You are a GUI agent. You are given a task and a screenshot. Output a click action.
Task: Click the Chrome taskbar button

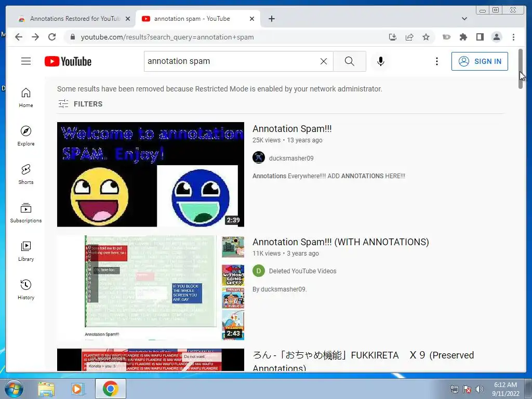click(110, 389)
